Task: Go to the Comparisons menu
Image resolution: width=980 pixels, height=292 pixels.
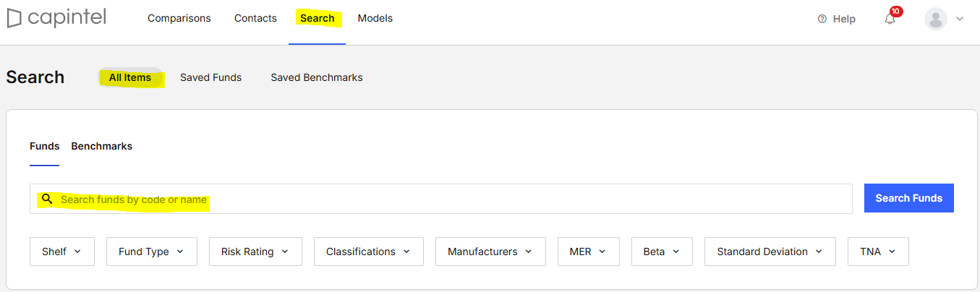Action: point(179,18)
